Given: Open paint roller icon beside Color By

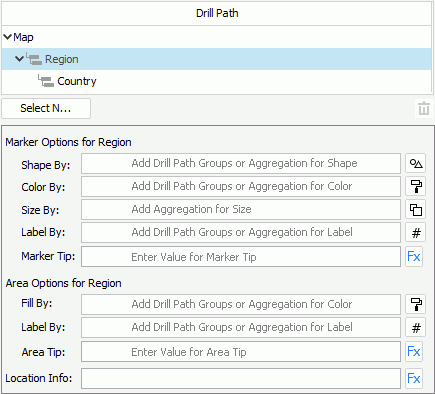Looking at the screenshot, I should coord(415,186).
